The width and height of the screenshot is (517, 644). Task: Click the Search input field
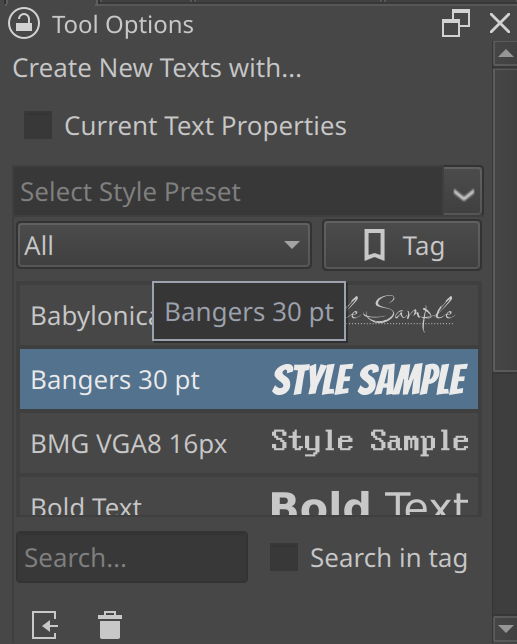(x=132, y=557)
